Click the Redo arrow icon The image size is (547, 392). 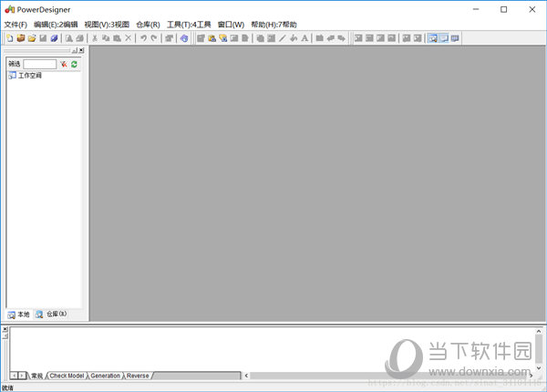click(154, 38)
